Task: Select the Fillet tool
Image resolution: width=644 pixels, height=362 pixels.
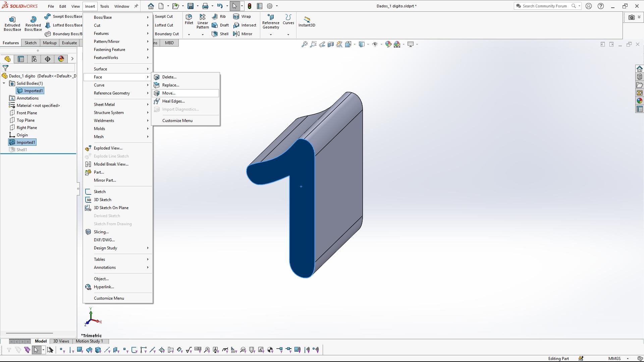Action: (x=189, y=19)
